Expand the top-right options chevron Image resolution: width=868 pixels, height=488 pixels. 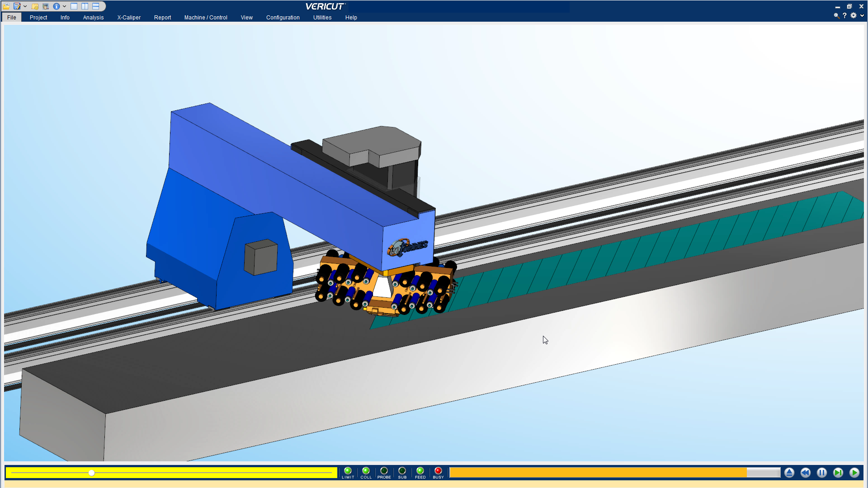pyautogui.click(x=862, y=15)
